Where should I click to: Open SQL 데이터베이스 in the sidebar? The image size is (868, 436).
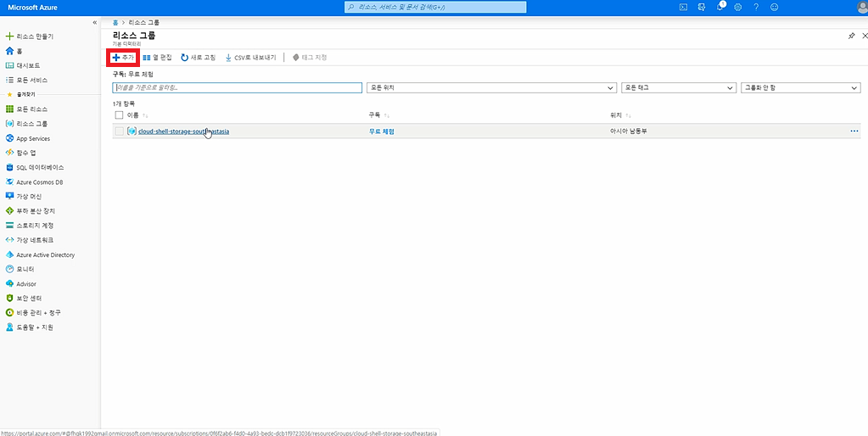35,167
